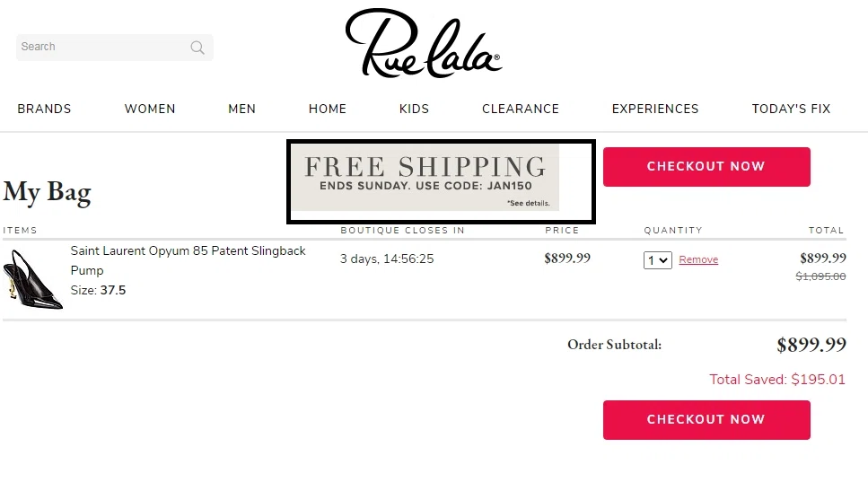This screenshot has width=868, height=491.
Task: Remove the Saint Laurent pump from bag
Action: tap(698, 260)
